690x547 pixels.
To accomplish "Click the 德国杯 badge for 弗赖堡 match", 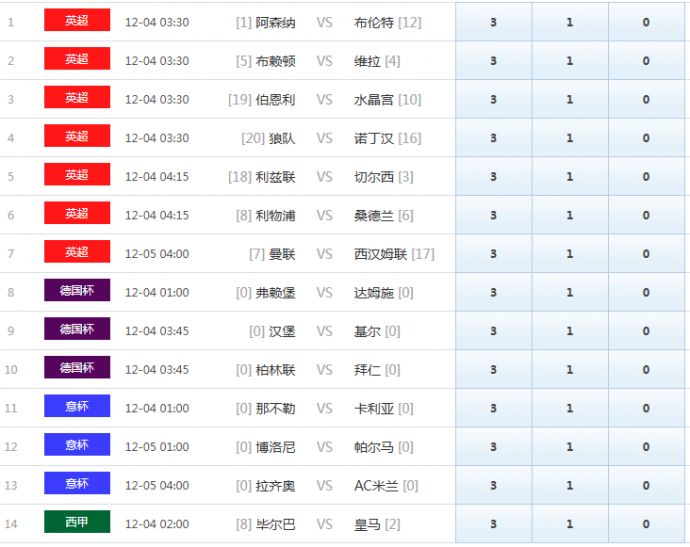I will (x=77, y=291).
